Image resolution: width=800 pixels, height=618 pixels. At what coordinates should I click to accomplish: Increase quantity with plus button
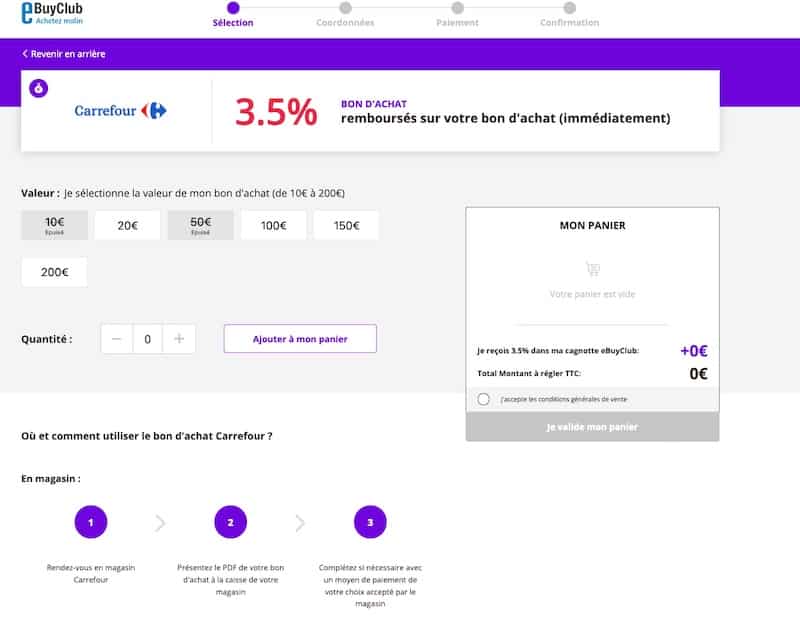pyautogui.click(x=179, y=339)
